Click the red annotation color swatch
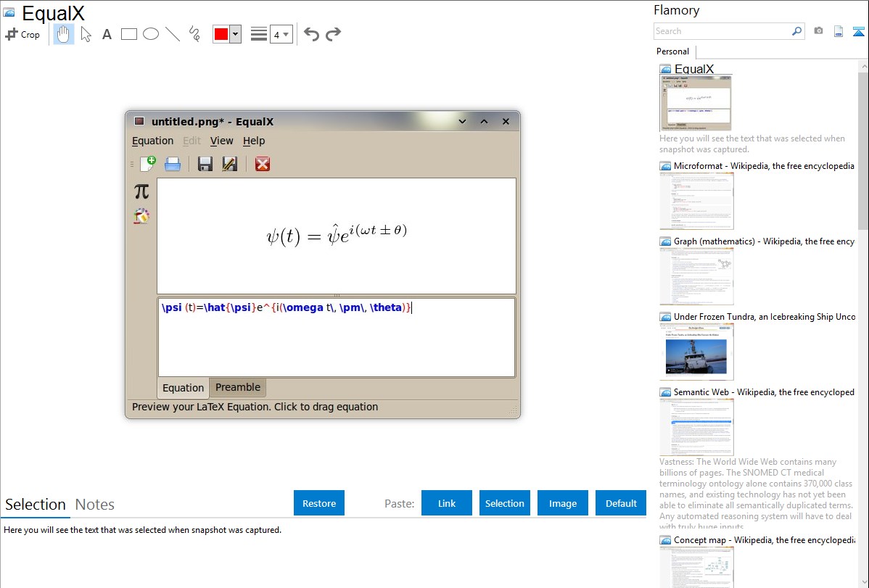 [x=221, y=34]
